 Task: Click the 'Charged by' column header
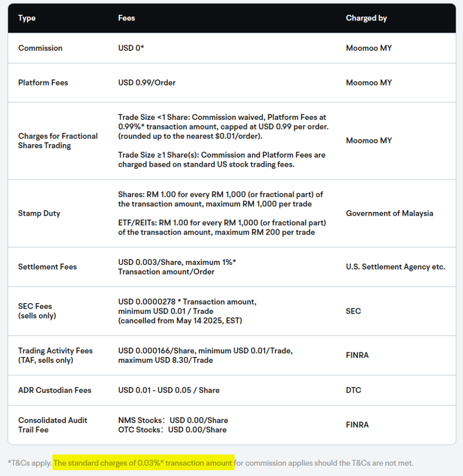(366, 18)
